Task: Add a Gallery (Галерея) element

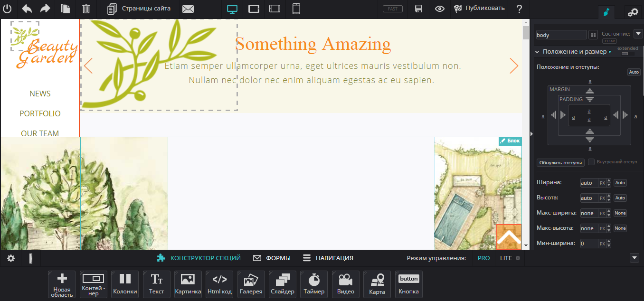Action: [251, 284]
